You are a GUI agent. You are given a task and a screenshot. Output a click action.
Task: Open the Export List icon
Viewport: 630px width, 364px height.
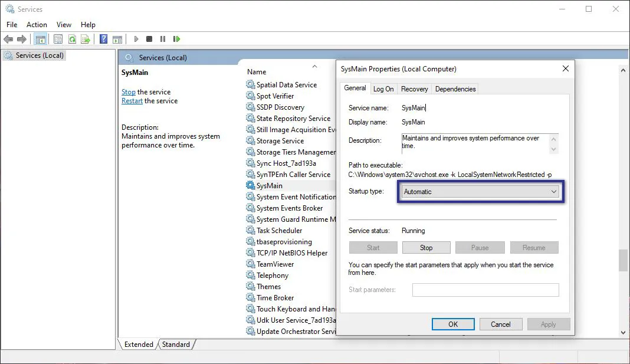coord(86,39)
